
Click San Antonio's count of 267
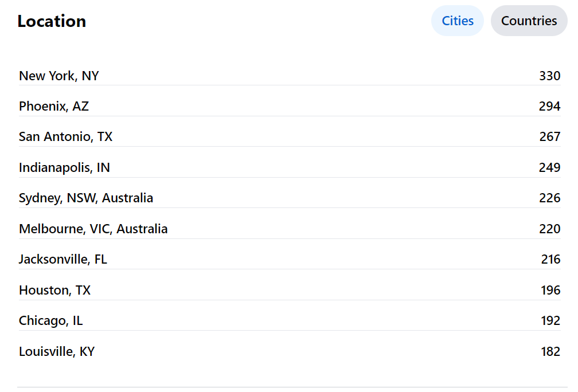click(549, 137)
